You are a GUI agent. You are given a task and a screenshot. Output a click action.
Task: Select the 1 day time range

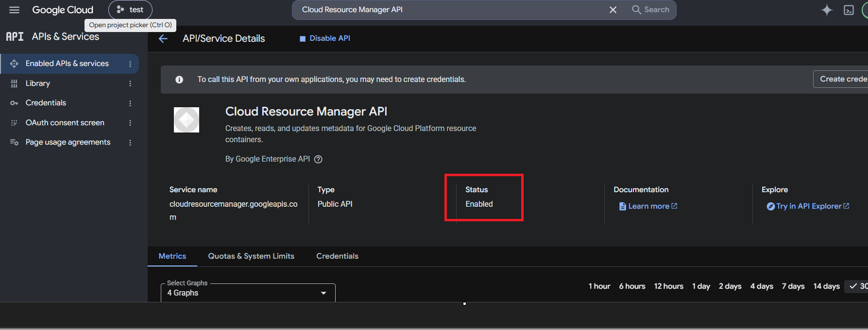tap(701, 286)
